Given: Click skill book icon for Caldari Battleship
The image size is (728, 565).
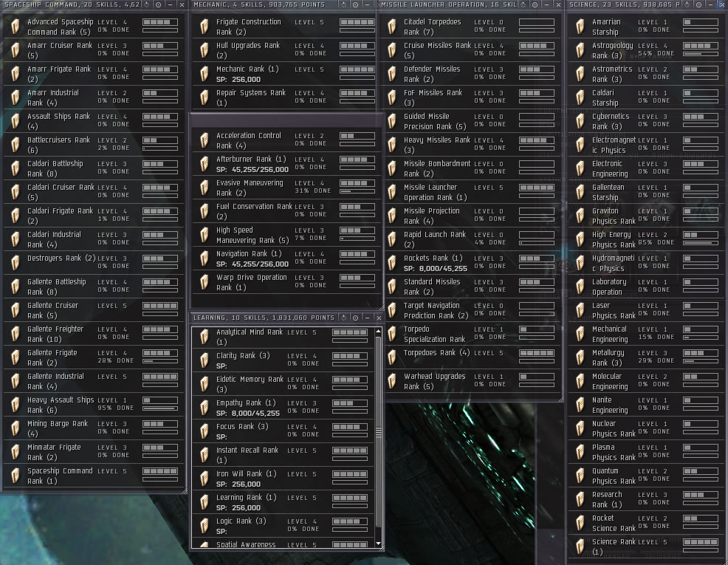Looking at the screenshot, I should [x=16, y=168].
